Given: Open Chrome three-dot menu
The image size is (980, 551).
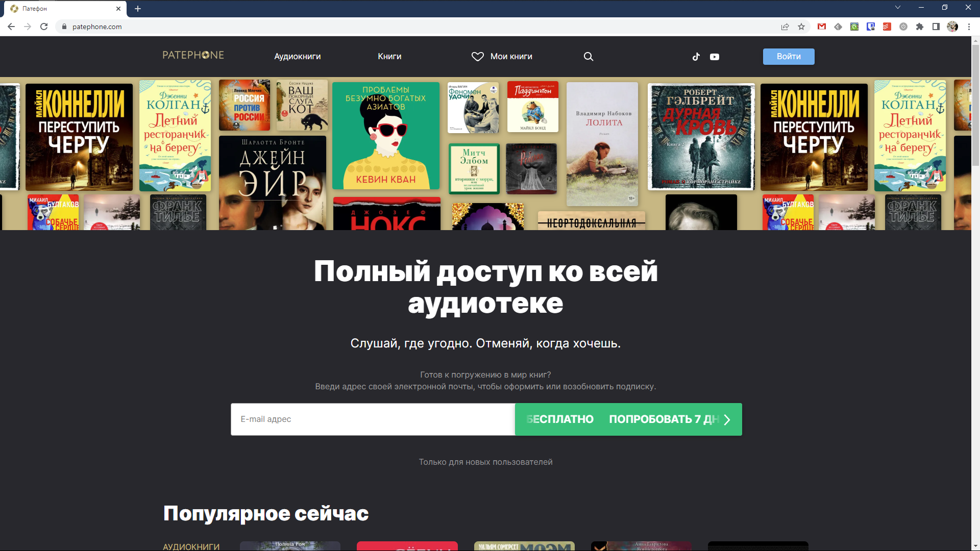Looking at the screenshot, I should point(969,27).
